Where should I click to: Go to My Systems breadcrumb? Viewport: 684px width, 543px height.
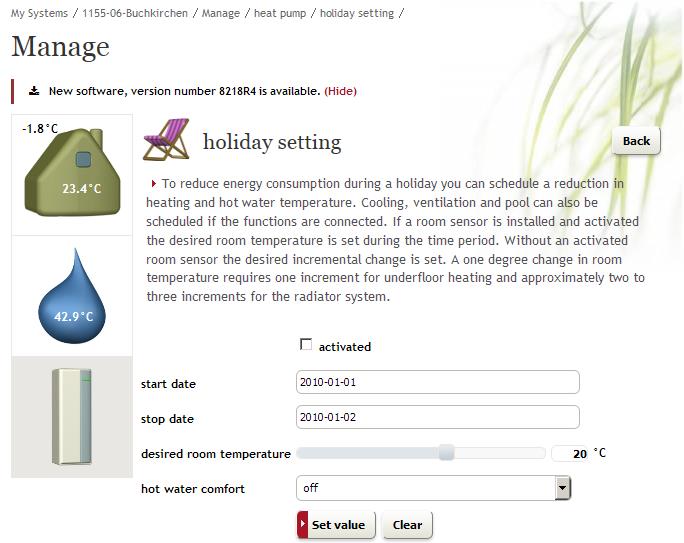point(39,13)
